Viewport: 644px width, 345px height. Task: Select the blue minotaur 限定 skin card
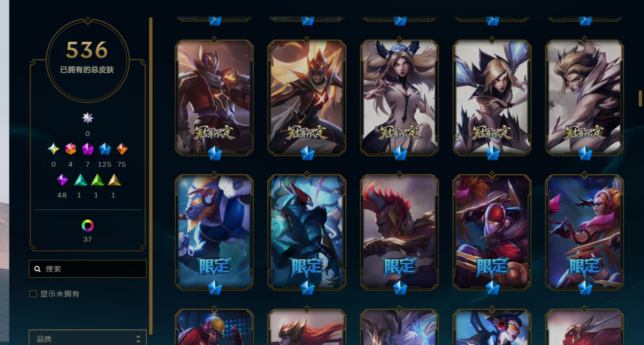(215, 232)
